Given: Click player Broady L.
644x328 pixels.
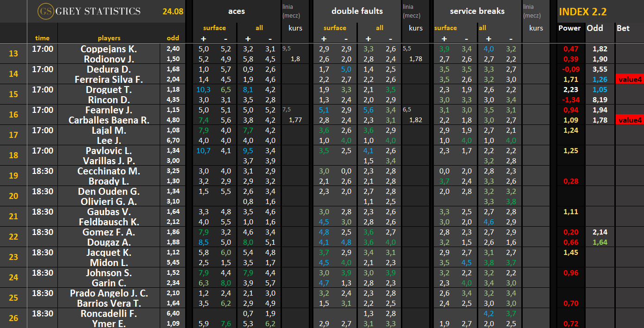Looking at the screenshot, I should [x=109, y=181].
